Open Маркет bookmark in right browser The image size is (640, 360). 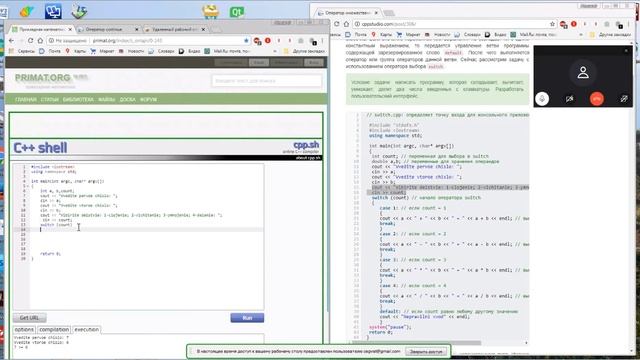click(409, 35)
